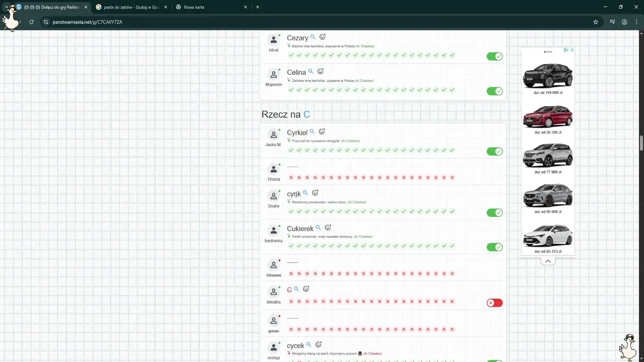This screenshot has height=362, width=644.
Task: Reload the page with browser refresh icon
Action: point(31,22)
